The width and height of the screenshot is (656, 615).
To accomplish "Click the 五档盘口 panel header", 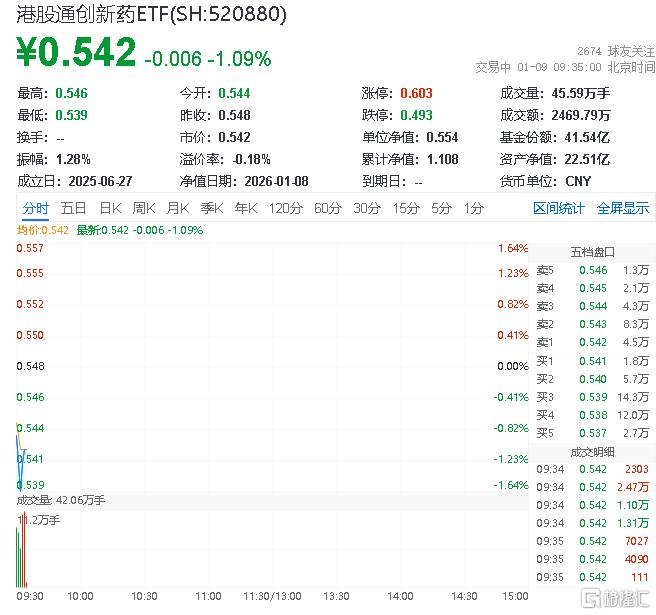I will tap(592, 252).
